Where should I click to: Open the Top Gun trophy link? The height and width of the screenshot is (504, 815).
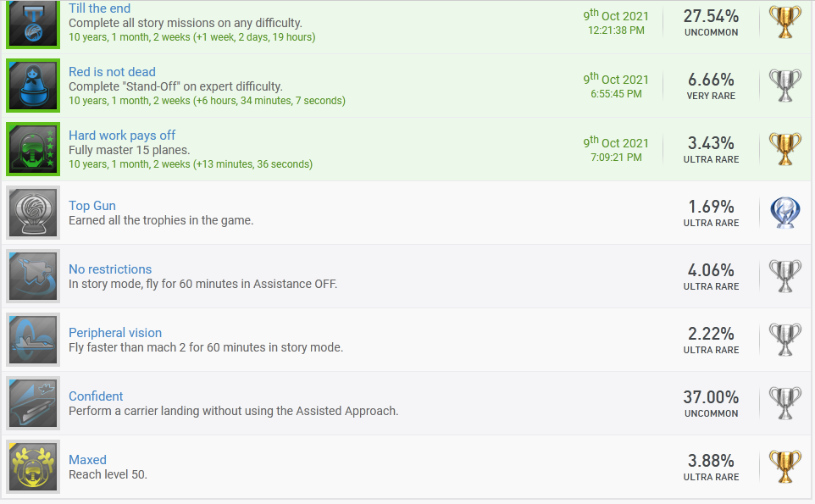click(92, 206)
